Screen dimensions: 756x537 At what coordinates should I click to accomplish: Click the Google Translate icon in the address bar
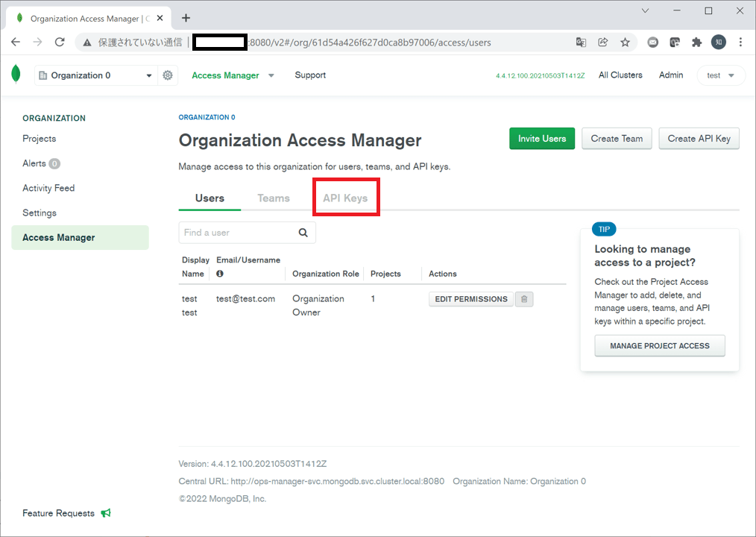tap(581, 43)
